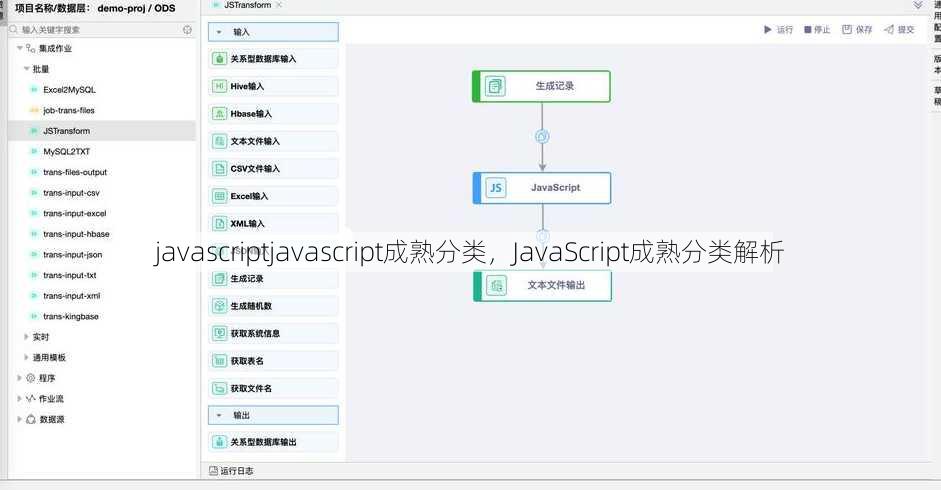
Task: Expand the 作业流 tree node arrow
Action: click(x=19, y=398)
